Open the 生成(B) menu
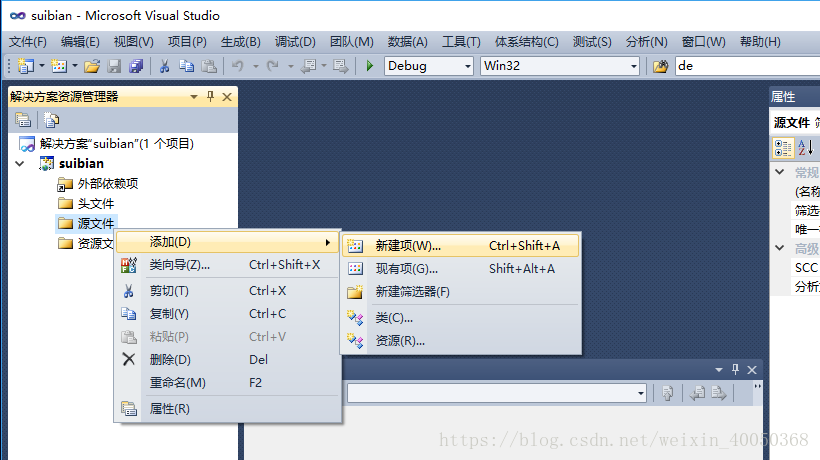Viewport: 820px width, 460px height. click(241, 42)
